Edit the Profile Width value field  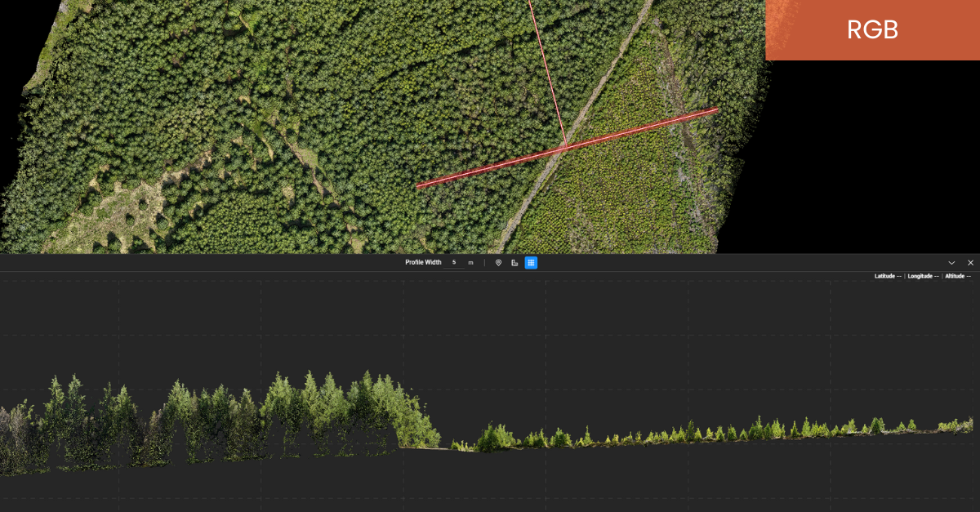[x=455, y=263]
